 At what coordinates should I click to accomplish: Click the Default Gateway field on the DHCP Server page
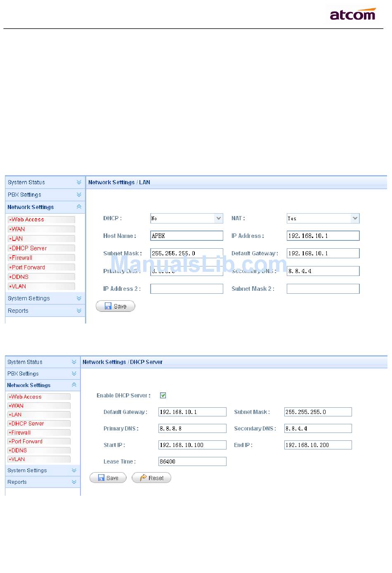(x=192, y=412)
